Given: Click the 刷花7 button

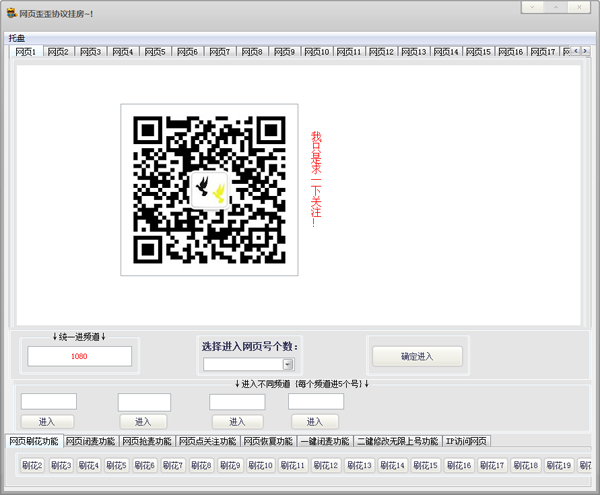Looking at the screenshot, I should click(173, 465).
